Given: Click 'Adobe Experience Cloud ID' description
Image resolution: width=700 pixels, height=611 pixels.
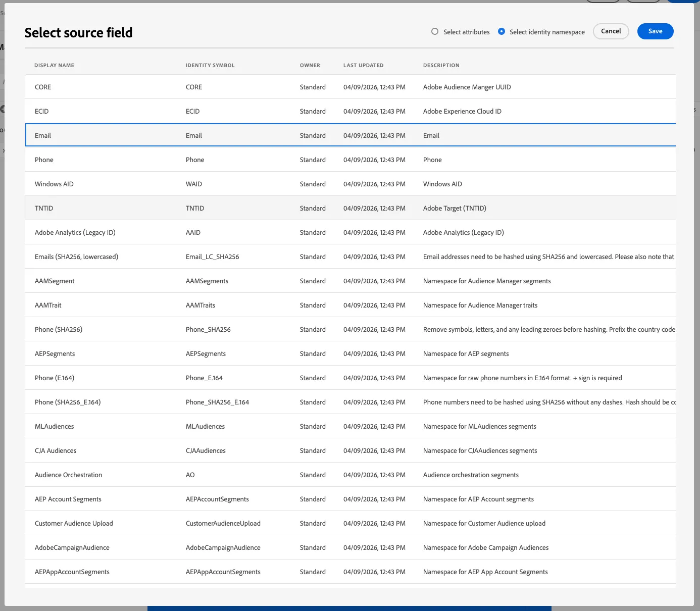Looking at the screenshot, I should 462,111.
